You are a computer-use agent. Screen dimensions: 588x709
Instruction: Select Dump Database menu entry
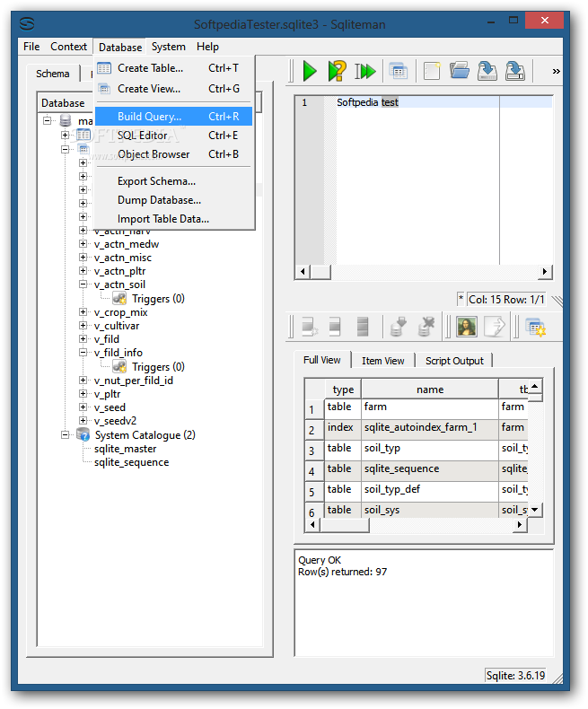[173, 200]
